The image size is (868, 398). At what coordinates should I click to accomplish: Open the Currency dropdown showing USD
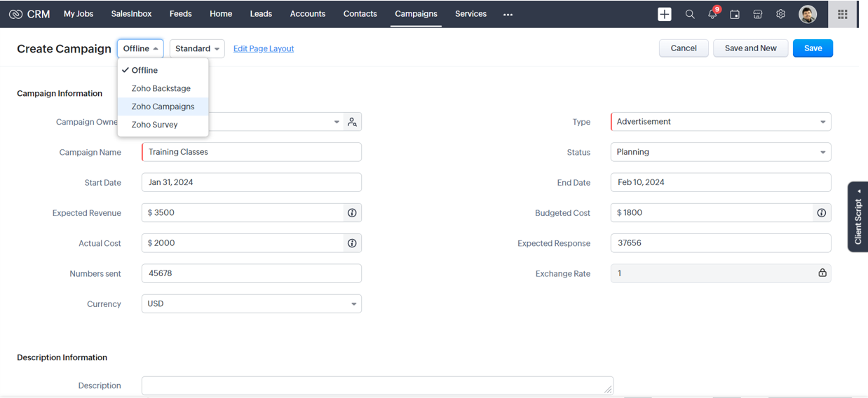(252, 304)
